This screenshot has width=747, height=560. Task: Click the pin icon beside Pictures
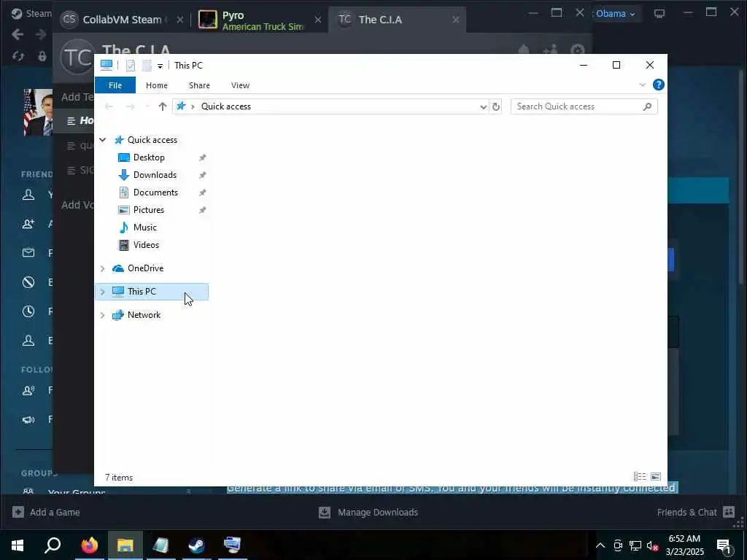tap(202, 210)
